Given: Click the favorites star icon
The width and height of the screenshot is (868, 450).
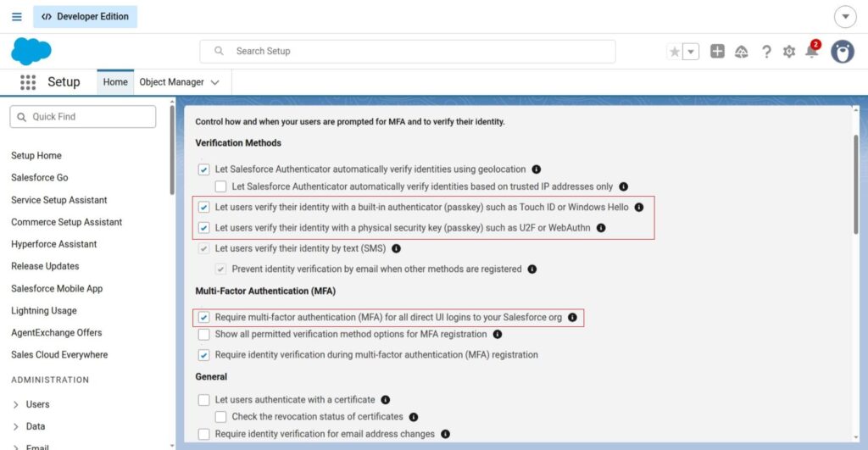Looking at the screenshot, I should point(674,52).
